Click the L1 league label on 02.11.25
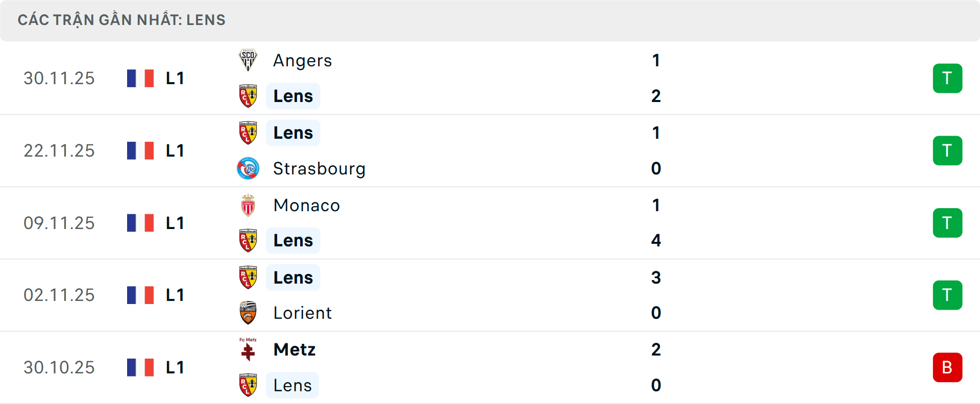The width and height of the screenshot is (980, 404). [175, 295]
